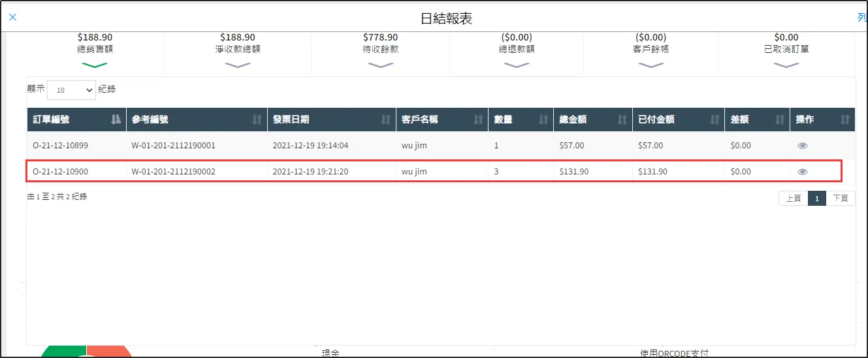Expand the 待收餘款 section chevron
This screenshot has width=868, height=358.
point(380,65)
